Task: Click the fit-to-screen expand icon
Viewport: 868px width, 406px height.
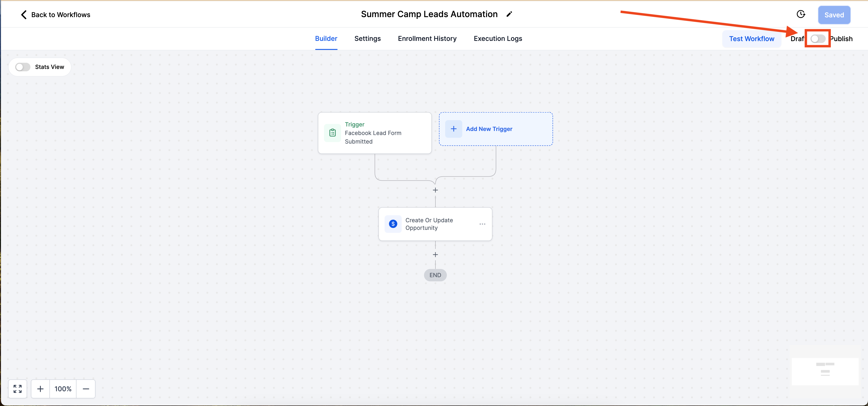Action: coord(18,389)
